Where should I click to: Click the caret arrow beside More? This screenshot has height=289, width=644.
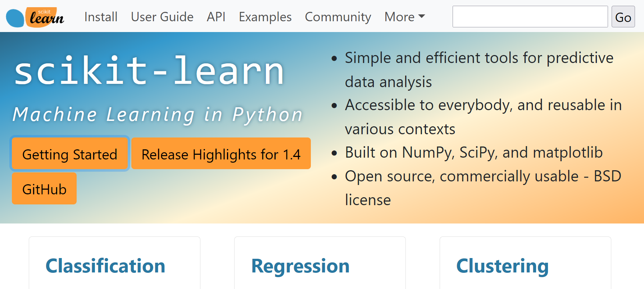point(422,16)
